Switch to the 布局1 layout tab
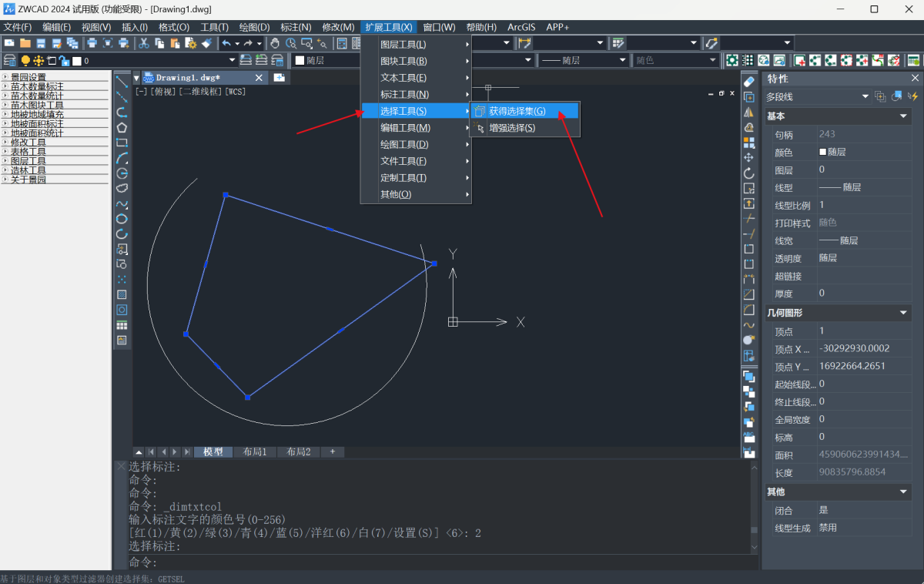Screen dimensions: 924x584 (x=255, y=452)
